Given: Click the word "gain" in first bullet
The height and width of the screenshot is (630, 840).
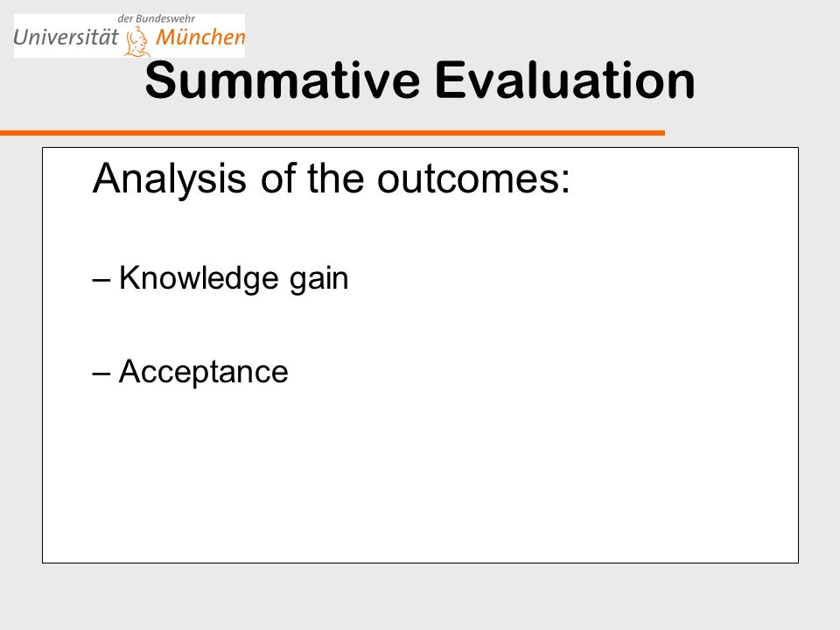Looking at the screenshot, I should click(x=319, y=280).
